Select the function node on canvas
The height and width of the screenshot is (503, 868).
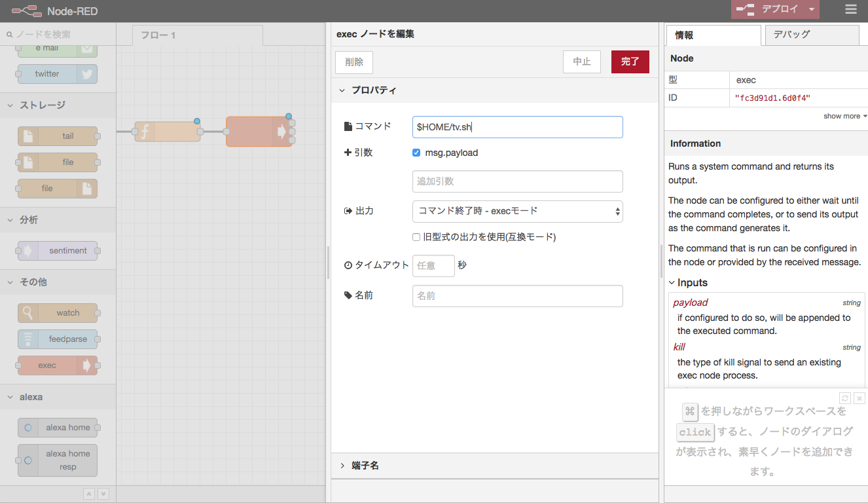click(168, 132)
